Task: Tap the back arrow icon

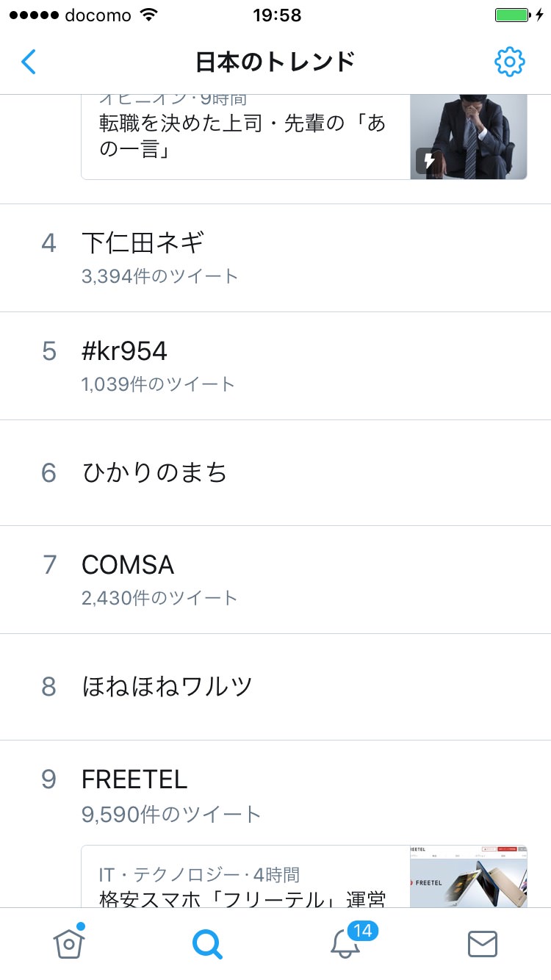Action: 29,62
